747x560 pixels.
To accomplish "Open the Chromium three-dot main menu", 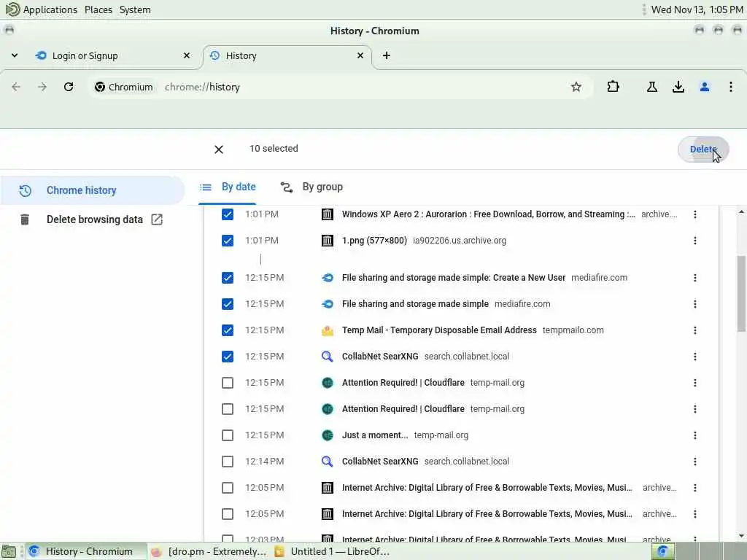I will coord(731,87).
